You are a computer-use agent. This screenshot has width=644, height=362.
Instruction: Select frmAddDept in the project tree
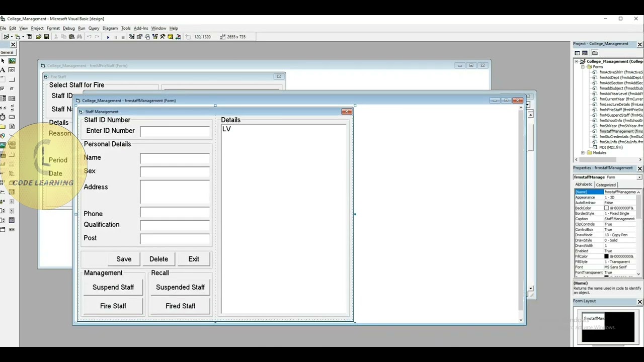(621, 77)
